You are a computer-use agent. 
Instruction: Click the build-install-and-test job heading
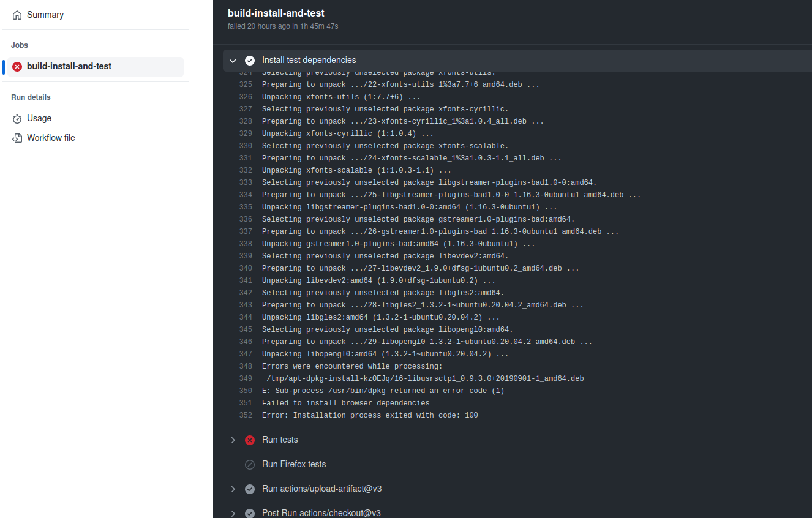[x=276, y=13]
